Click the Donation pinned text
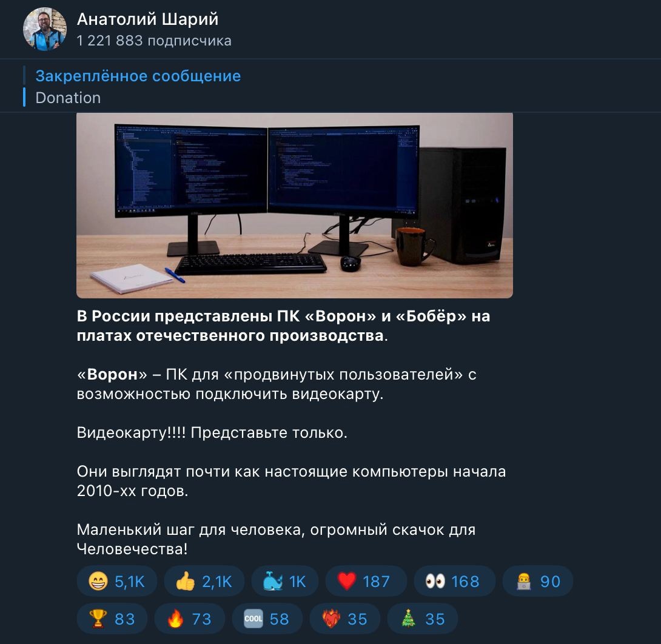661x644 pixels. coord(68,98)
